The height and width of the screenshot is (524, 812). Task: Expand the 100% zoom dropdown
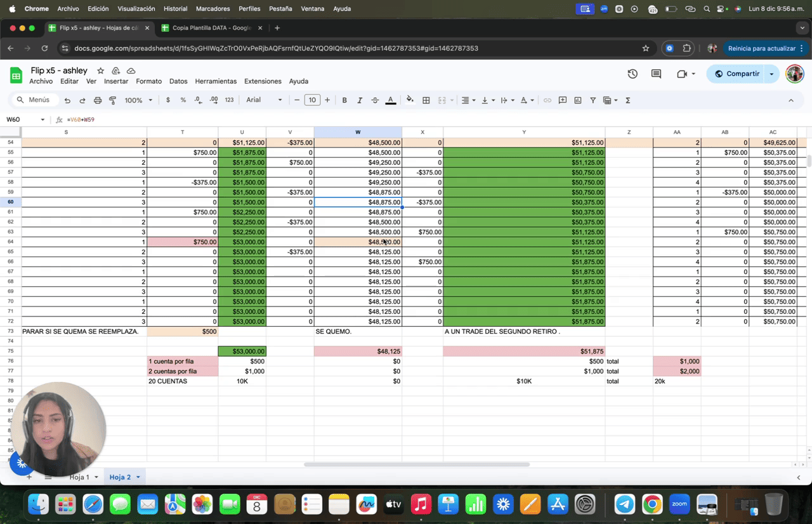click(138, 100)
